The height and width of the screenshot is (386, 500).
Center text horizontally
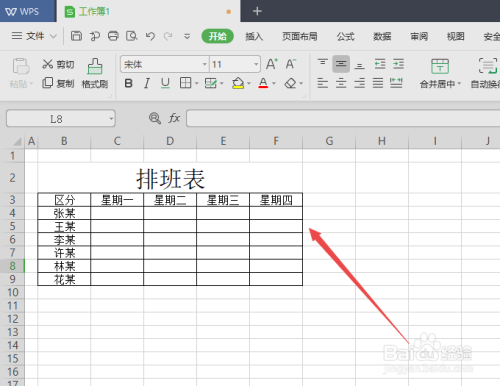coord(341,83)
